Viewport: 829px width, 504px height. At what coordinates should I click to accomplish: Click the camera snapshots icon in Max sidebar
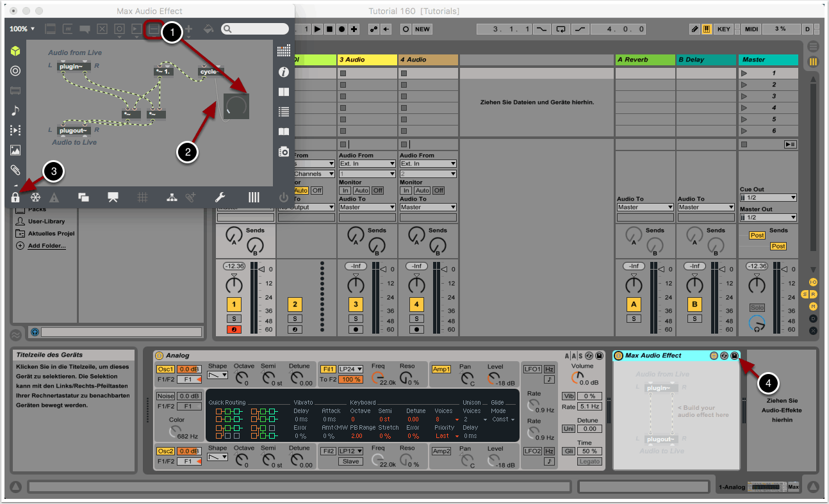pos(284,152)
